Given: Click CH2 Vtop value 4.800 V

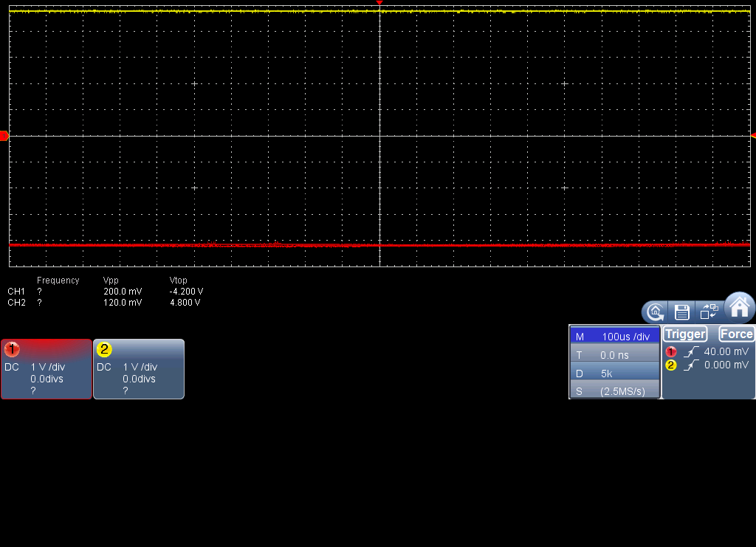Looking at the screenshot, I should (185, 303).
